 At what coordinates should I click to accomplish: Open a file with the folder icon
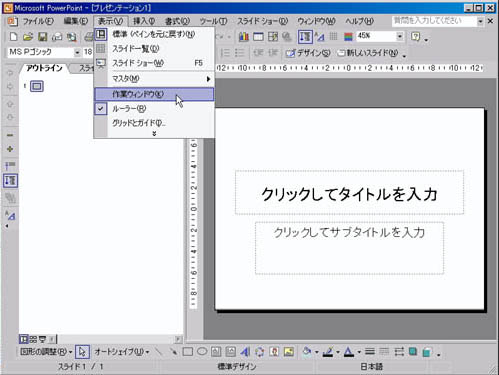click(x=28, y=37)
